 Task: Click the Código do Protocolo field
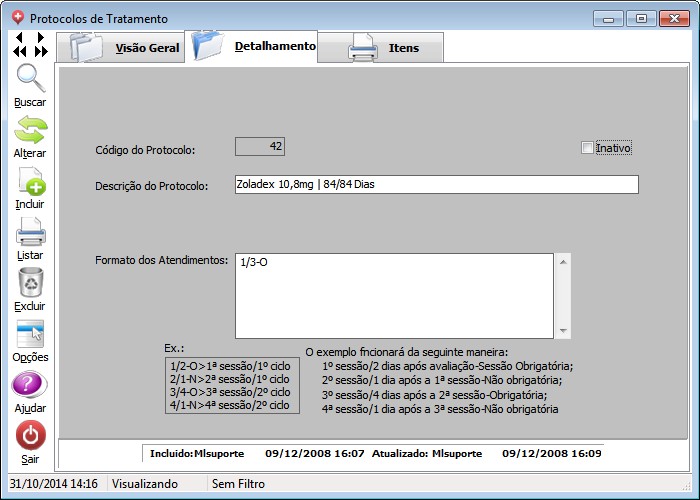coord(260,147)
